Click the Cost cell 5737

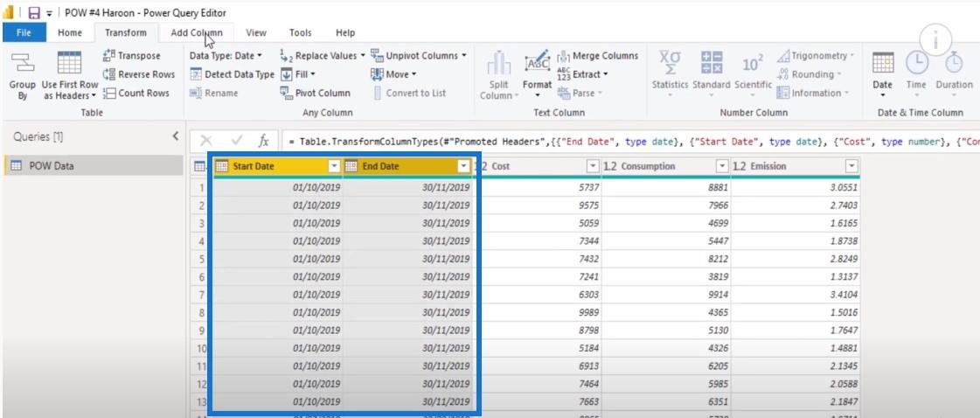[538, 187]
